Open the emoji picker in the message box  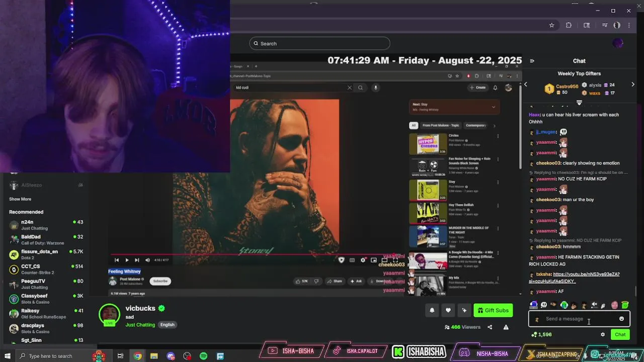[621, 319]
